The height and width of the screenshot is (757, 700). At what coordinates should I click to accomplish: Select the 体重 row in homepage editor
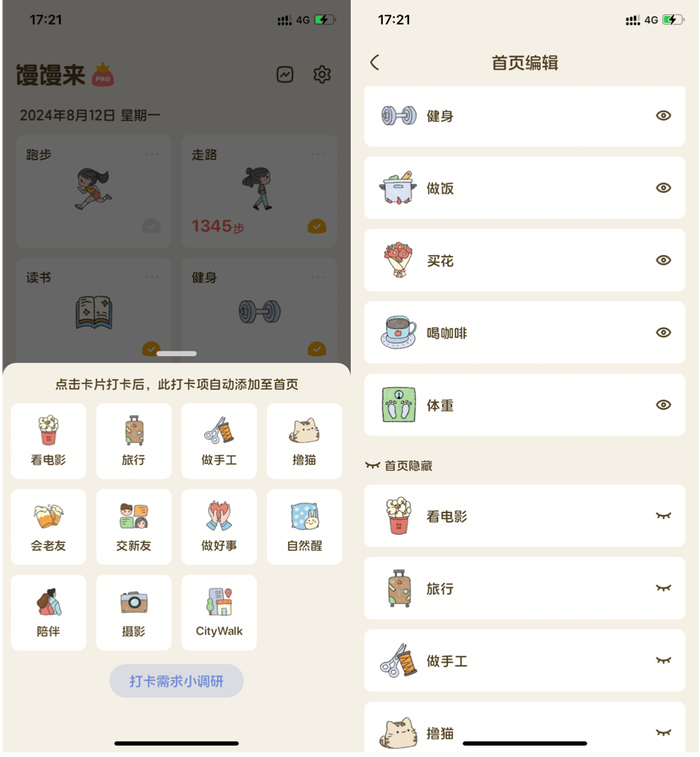(525, 405)
